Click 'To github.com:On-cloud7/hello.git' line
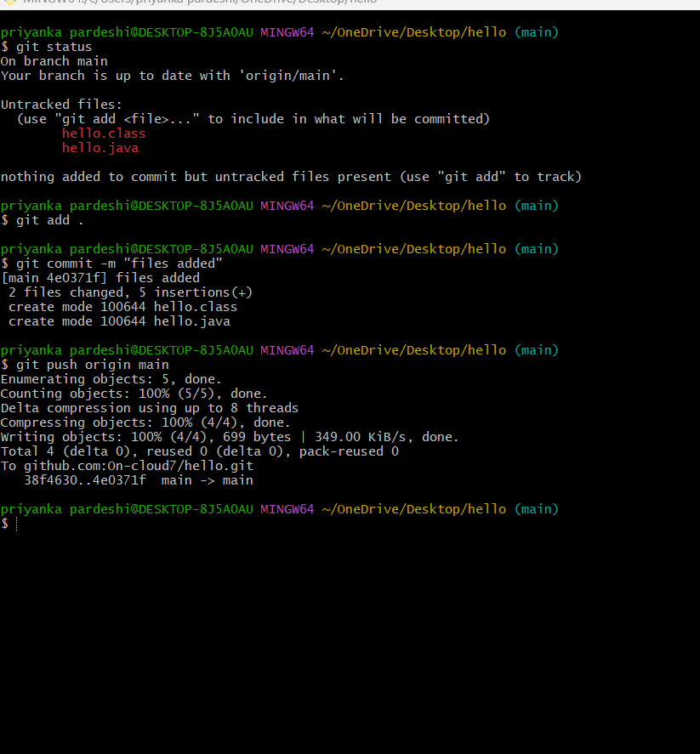Image resolution: width=700 pixels, height=754 pixels. (127, 466)
